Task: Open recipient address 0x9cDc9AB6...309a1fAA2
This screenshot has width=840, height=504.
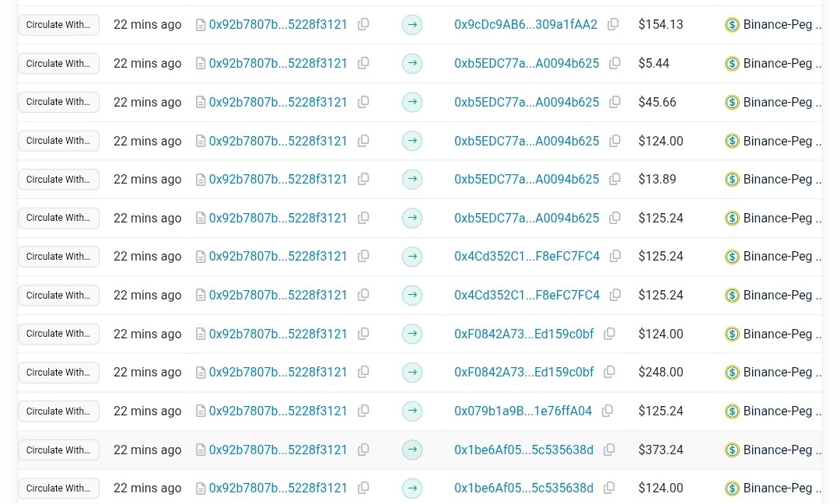Action: 526,24
